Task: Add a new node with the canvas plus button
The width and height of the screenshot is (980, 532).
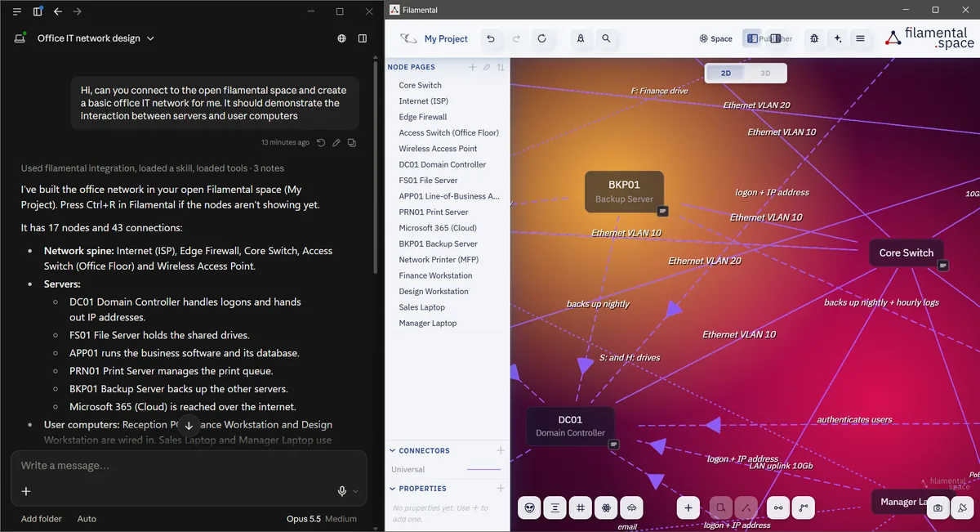Action: [x=688, y=507]
